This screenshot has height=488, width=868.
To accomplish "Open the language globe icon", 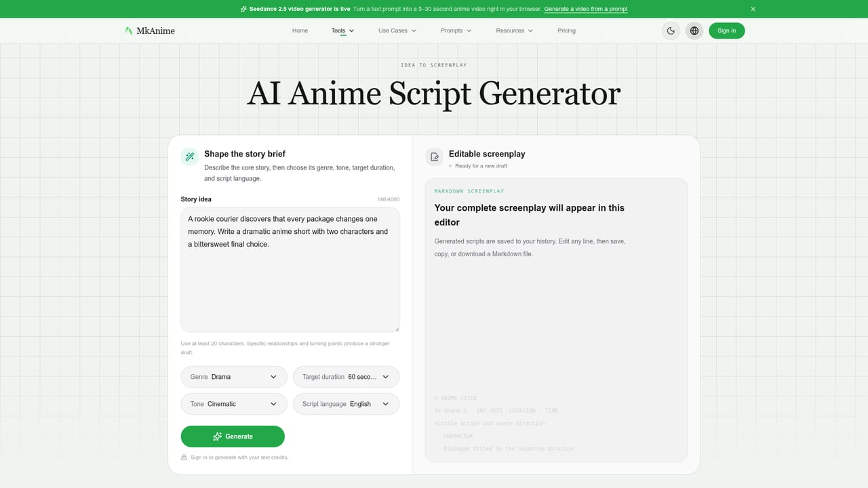I will coord(694,30).
